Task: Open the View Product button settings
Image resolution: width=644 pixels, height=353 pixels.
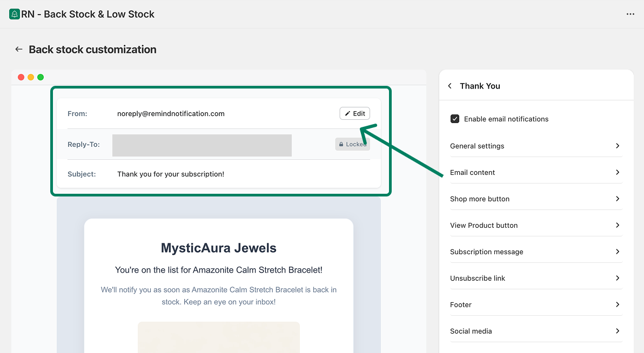Action: point(484,225)
